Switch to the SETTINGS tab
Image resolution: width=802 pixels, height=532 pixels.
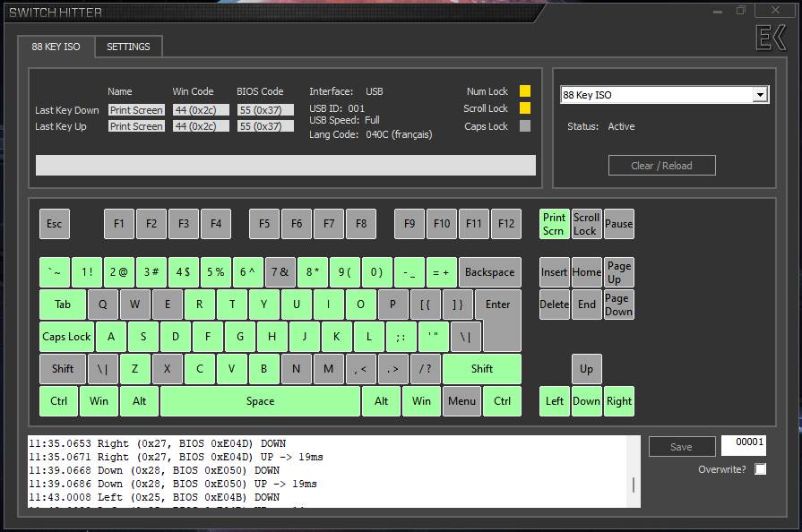click(128, 47)
